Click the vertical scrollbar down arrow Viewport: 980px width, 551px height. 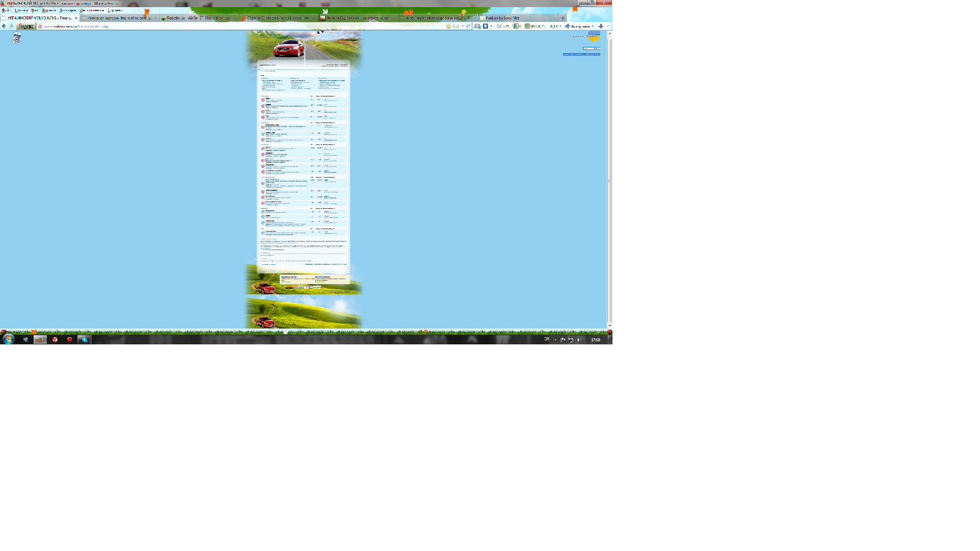pos(609,325)
